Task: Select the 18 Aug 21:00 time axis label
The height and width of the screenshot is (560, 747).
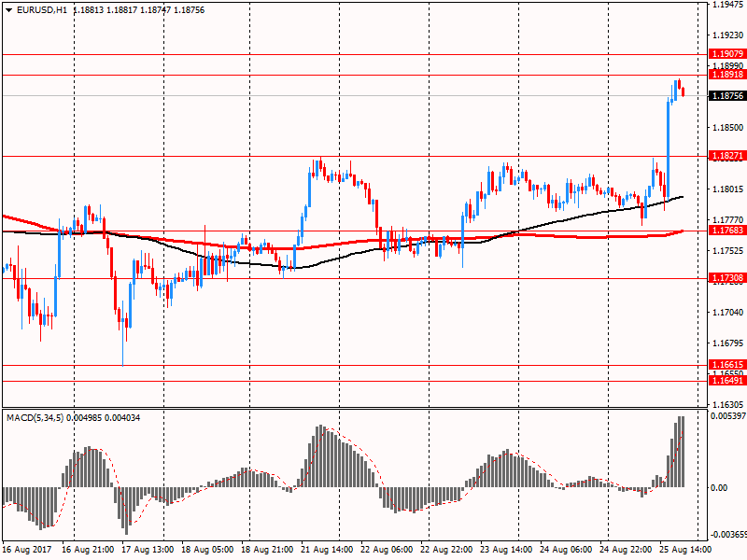Action: click(x=267, y=550)
